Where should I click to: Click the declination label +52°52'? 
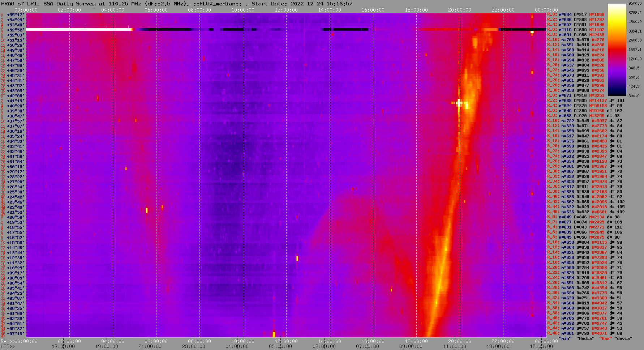16,30
